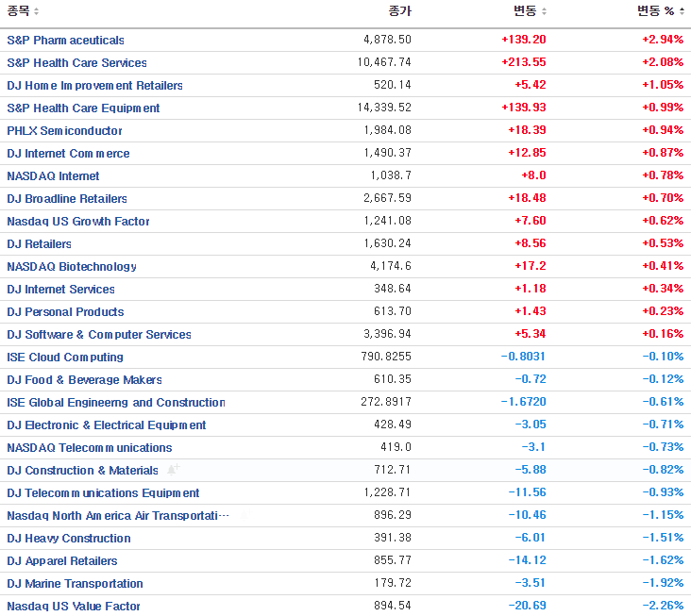Open Nasdaq North America Air Transportation link

(118, 516)
